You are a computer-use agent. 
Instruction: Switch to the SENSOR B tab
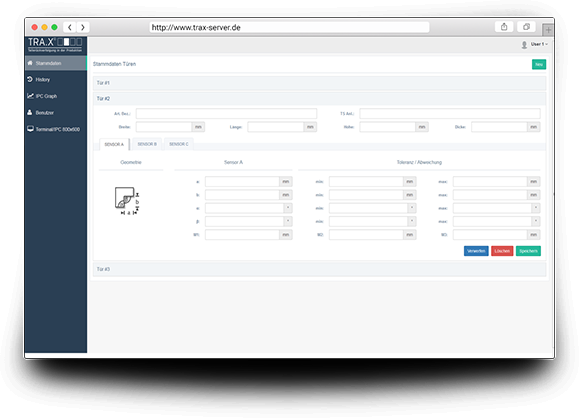pyautogui.click(x=147, y=144)
